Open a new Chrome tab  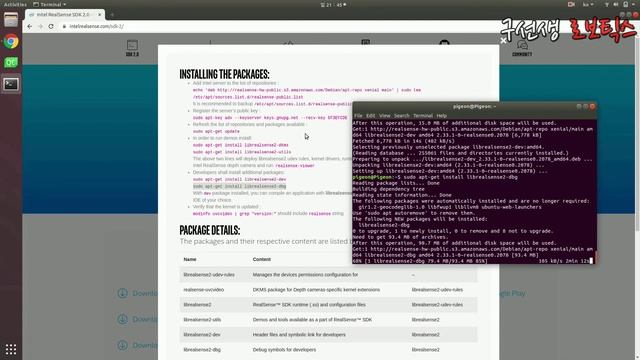click(112, 15)
